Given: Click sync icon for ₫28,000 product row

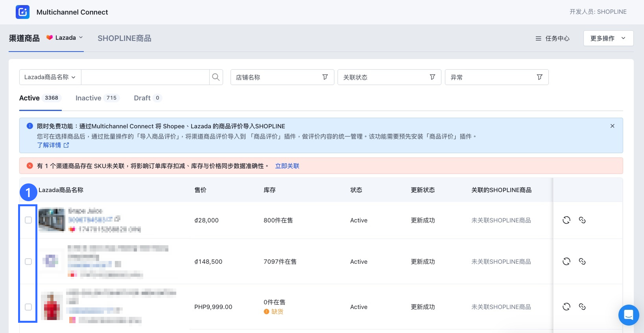Looking at the screenshot, I should coord(566,220).
